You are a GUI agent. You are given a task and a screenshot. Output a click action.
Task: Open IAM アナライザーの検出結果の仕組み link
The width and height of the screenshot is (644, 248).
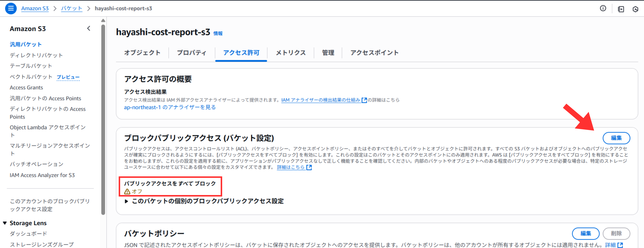tap(320, 100)
